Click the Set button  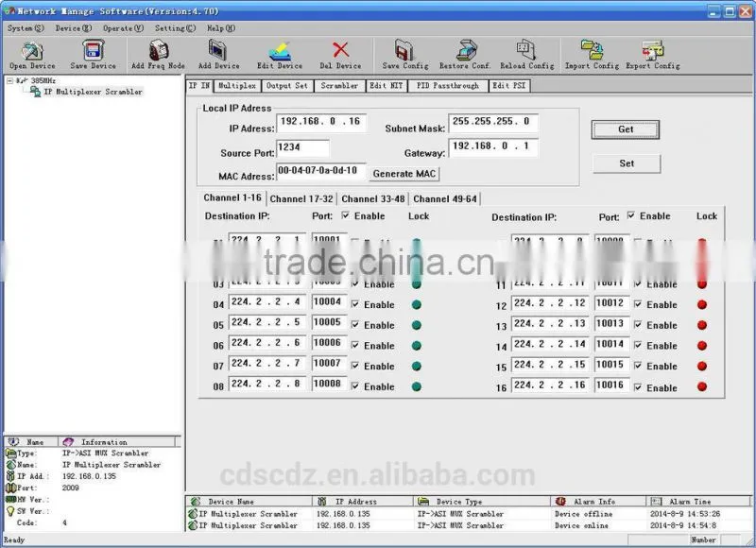(627, 163)
